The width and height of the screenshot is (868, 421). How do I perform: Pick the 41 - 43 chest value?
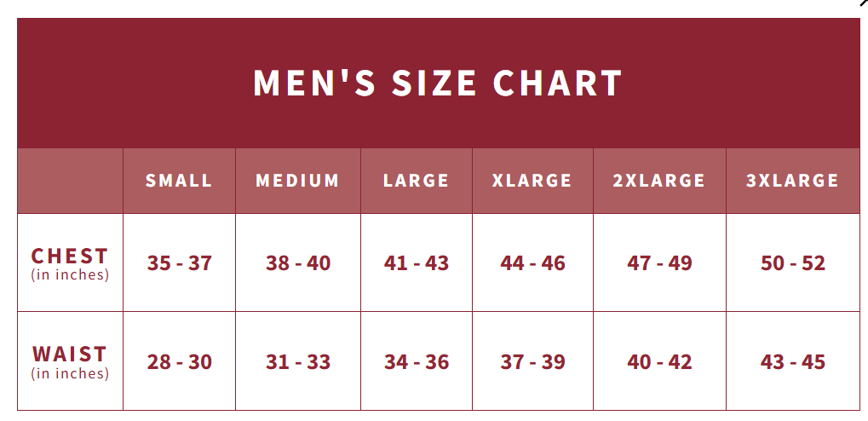tap(416, 263)
